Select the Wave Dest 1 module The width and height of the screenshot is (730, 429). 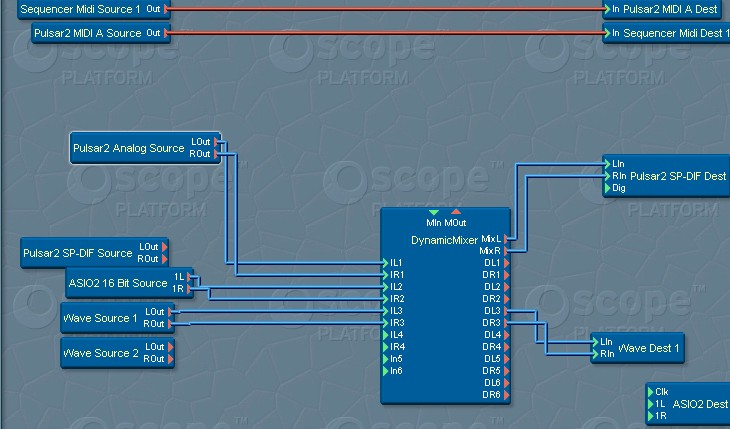[649, 348]
